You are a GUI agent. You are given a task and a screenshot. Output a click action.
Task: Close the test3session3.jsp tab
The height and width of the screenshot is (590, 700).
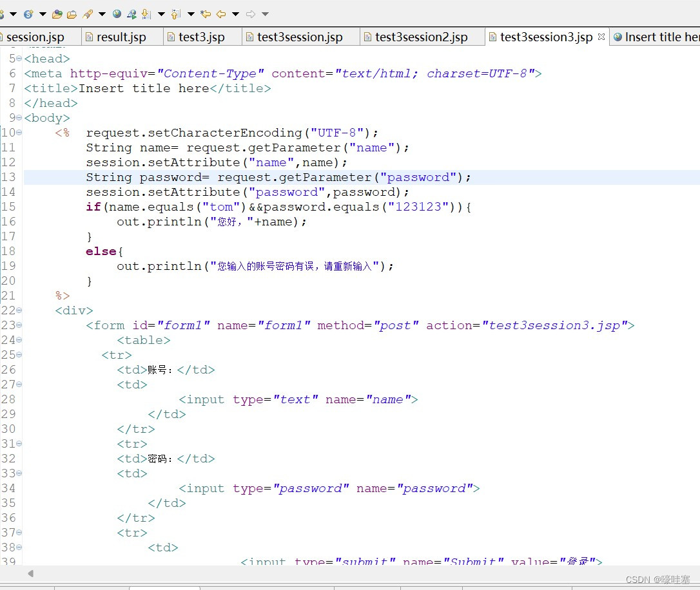pos(601,37)
